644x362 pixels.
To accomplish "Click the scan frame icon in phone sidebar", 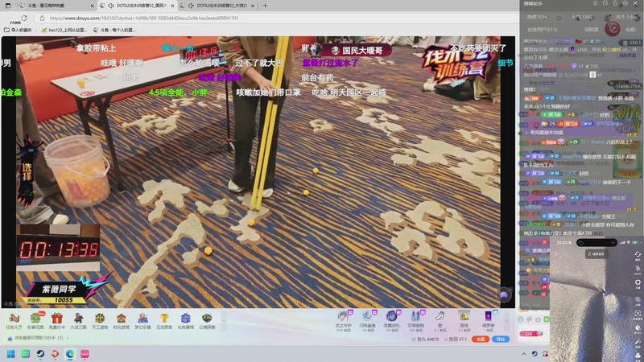I will pos(638,313).
